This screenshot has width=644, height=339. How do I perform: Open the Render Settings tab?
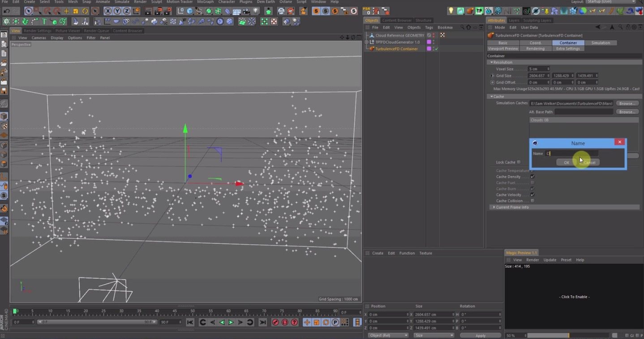pyautogui.click(x=38, y=31)
